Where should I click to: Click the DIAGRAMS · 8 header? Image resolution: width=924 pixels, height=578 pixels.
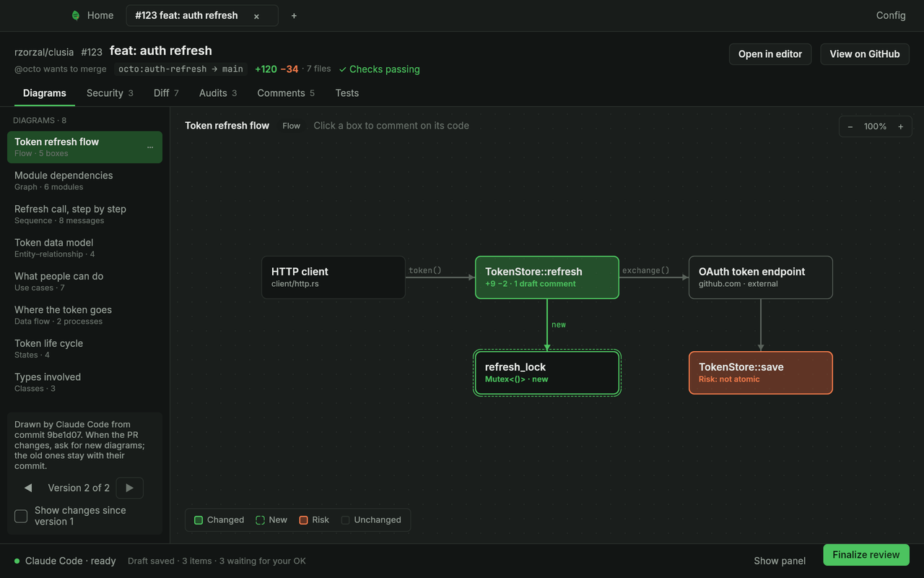(40, 121)
